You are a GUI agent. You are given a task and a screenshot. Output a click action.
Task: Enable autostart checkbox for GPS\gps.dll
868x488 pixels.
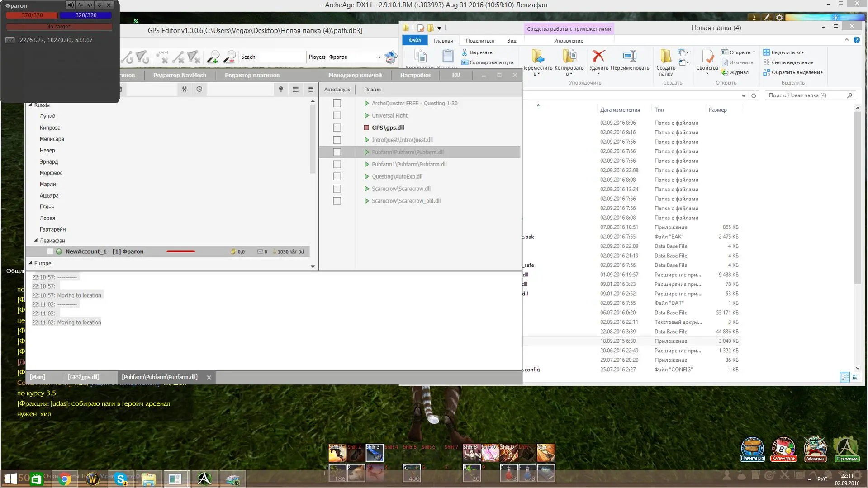[x=337, y=128]
